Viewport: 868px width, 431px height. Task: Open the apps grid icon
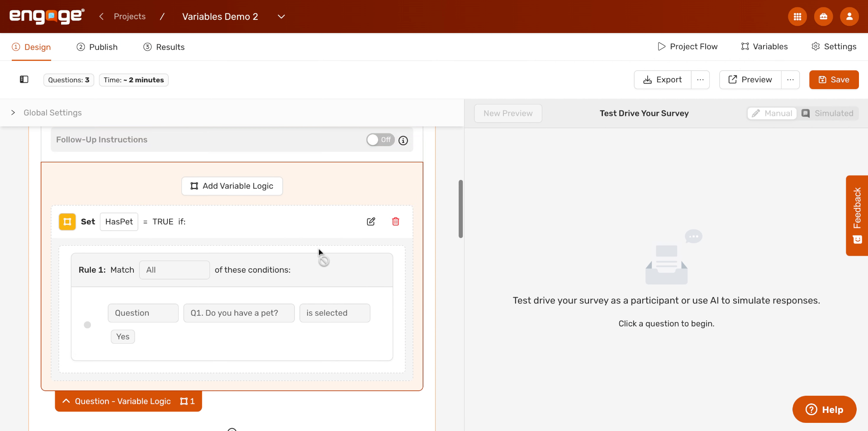point(797,17)
